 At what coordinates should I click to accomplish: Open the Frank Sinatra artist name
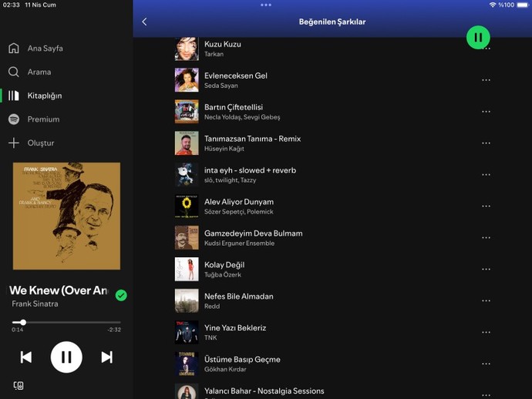[x=35, y=303]
